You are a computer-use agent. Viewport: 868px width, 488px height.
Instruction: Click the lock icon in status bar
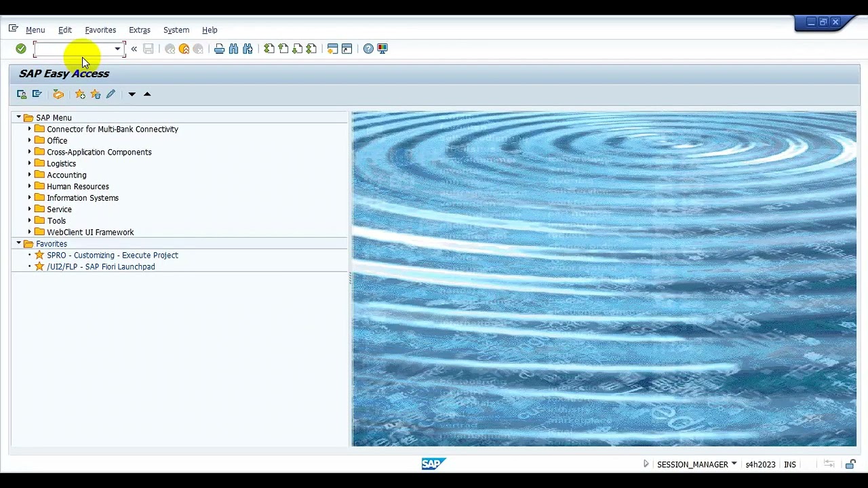pyautogui.click(x=850, y=464)
